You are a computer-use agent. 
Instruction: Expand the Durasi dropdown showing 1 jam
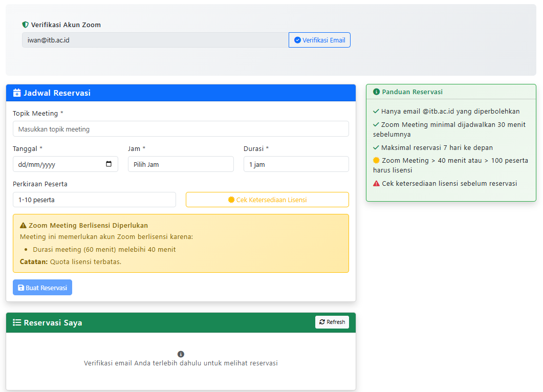296,164
